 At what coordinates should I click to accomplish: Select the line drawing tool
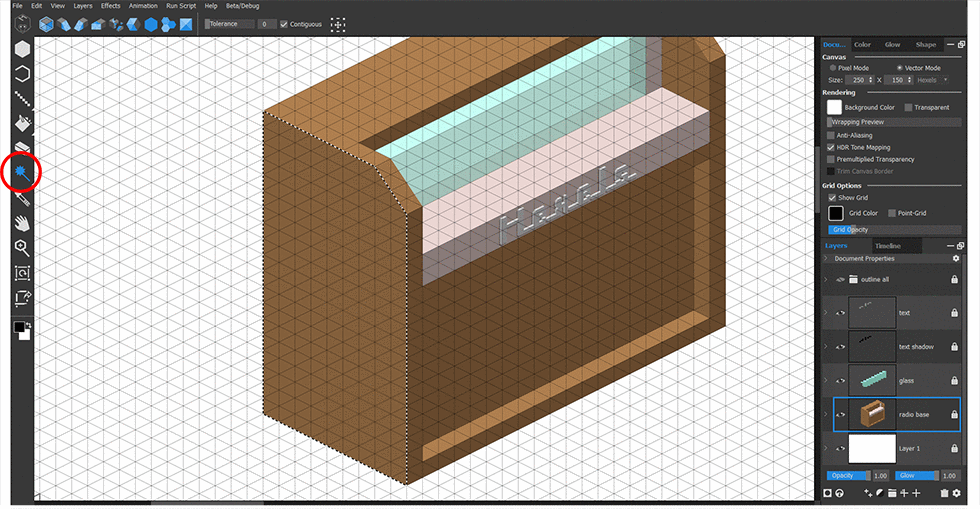click(x=21, y=98)
